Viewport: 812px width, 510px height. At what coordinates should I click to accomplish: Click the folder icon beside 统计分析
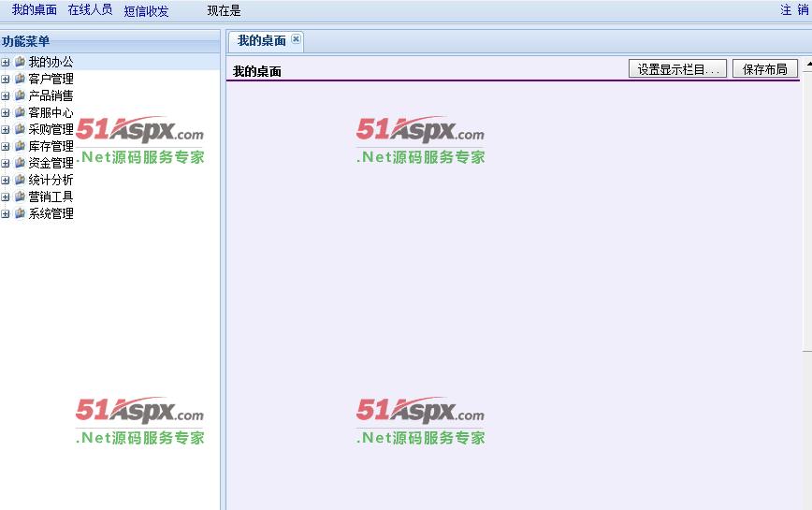tap(21, 180)
